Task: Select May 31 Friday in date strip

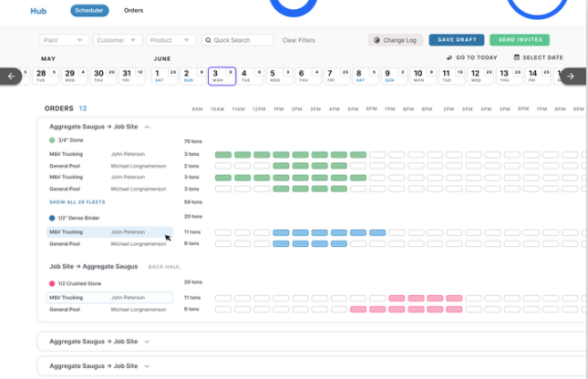Action: pos(131,77)
